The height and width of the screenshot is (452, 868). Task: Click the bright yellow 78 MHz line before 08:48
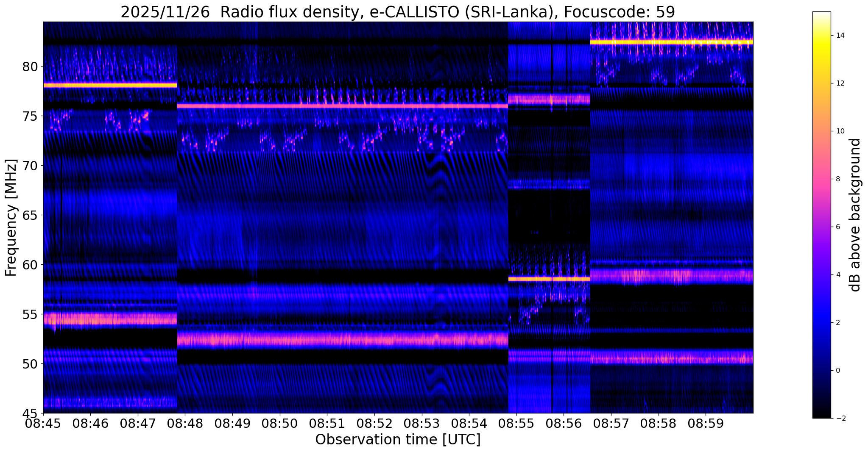[x=110, y=85]
